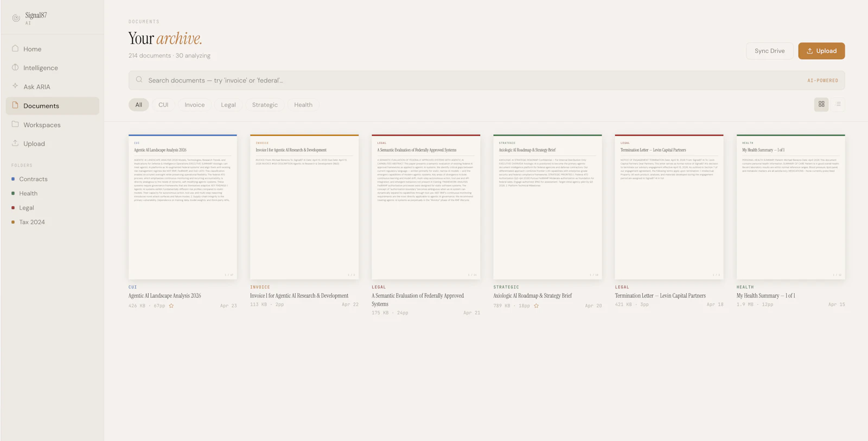Click the Signal87 logo icon
The height and width of the screenshot is (441, 868).
pyautogui.click(x=16, y=18)
